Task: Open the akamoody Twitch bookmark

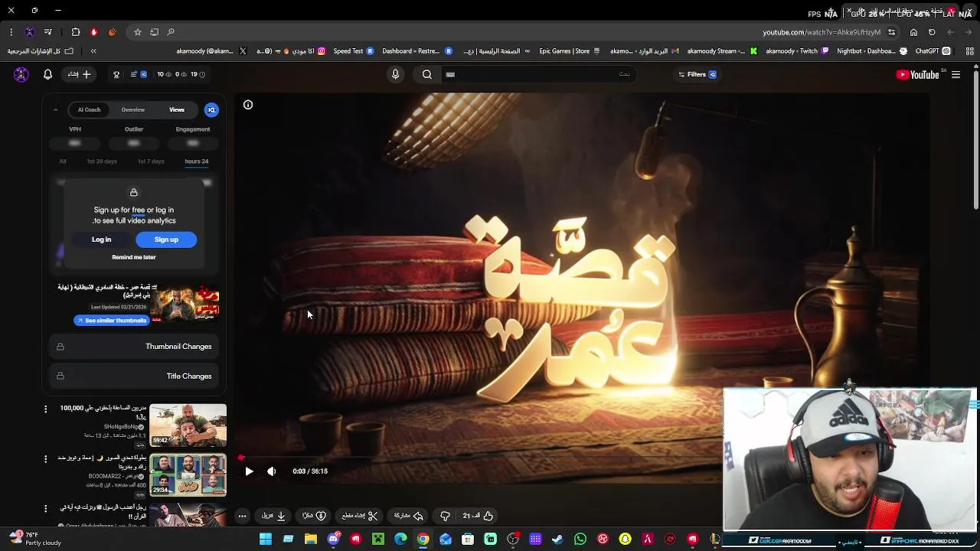Action: pyautogui.click(x=797, y=51)
